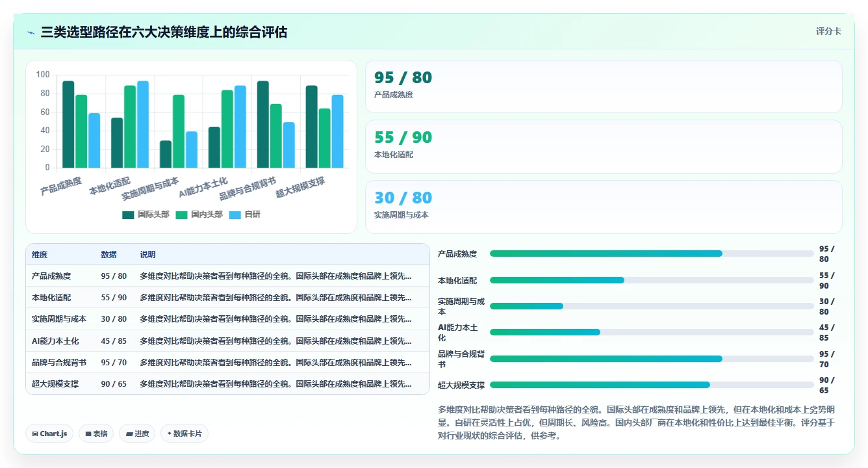Select the 国际头部 bar for 品牌与合规背书
Image resolution: width=868 pixels, height=468 pixels.
click(262, 124)
